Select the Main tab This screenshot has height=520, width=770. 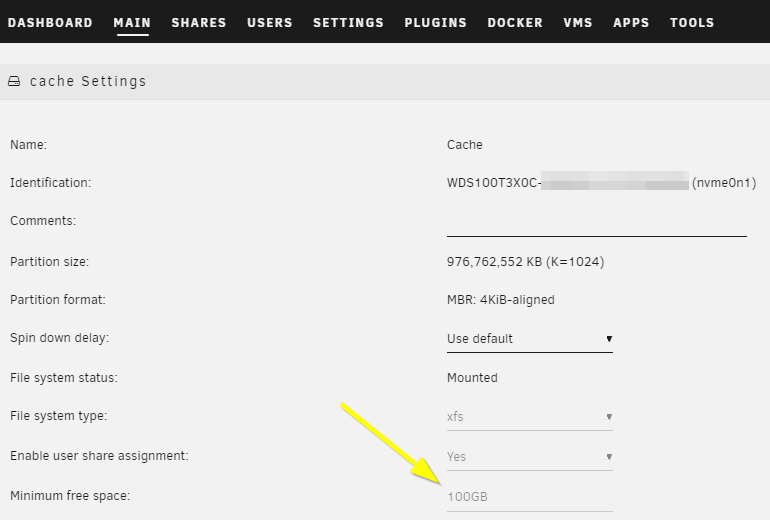click(132, 23)
